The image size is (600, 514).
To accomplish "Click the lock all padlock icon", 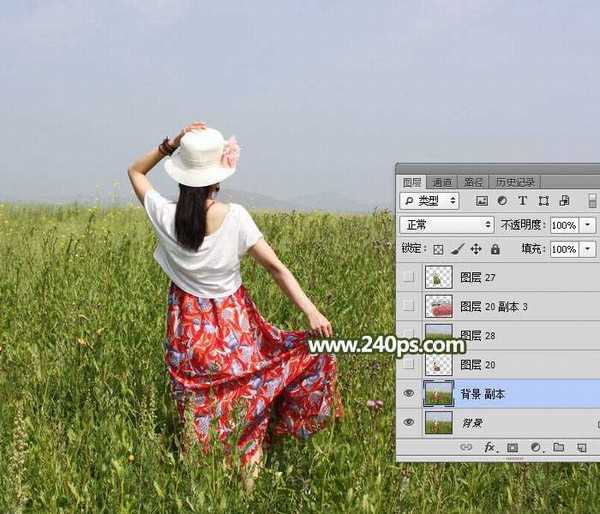I will click(x=494, y=249).
